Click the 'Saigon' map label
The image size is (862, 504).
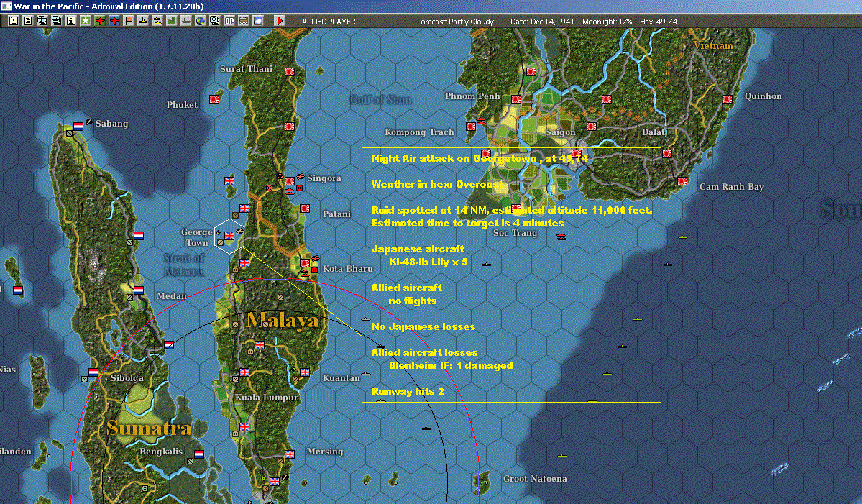(x=560, y=132)
